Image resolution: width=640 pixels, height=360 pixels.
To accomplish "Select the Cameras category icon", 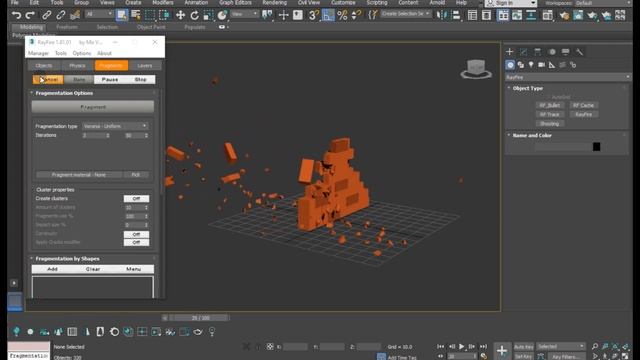I will [x=542, y=65].
